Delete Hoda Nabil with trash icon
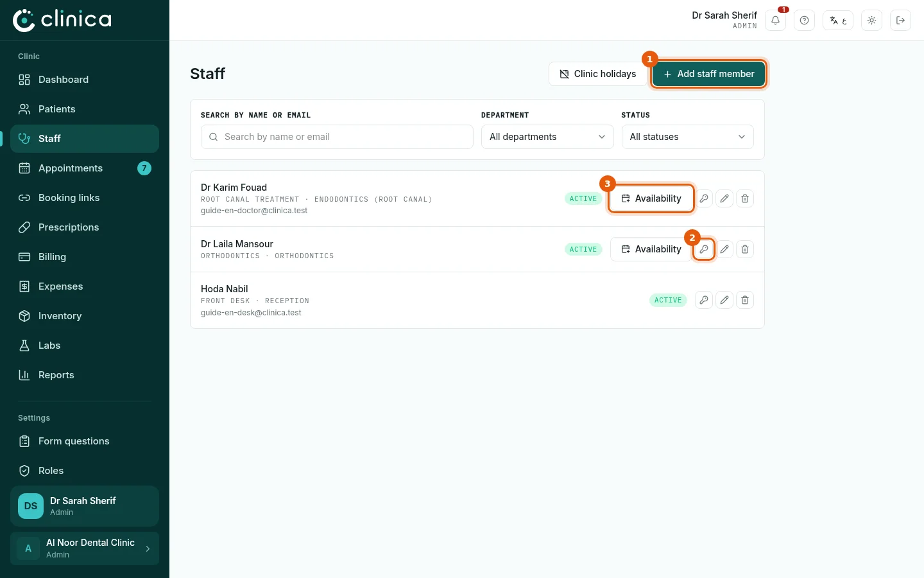 pyautogui.click(x=745, y=300)
